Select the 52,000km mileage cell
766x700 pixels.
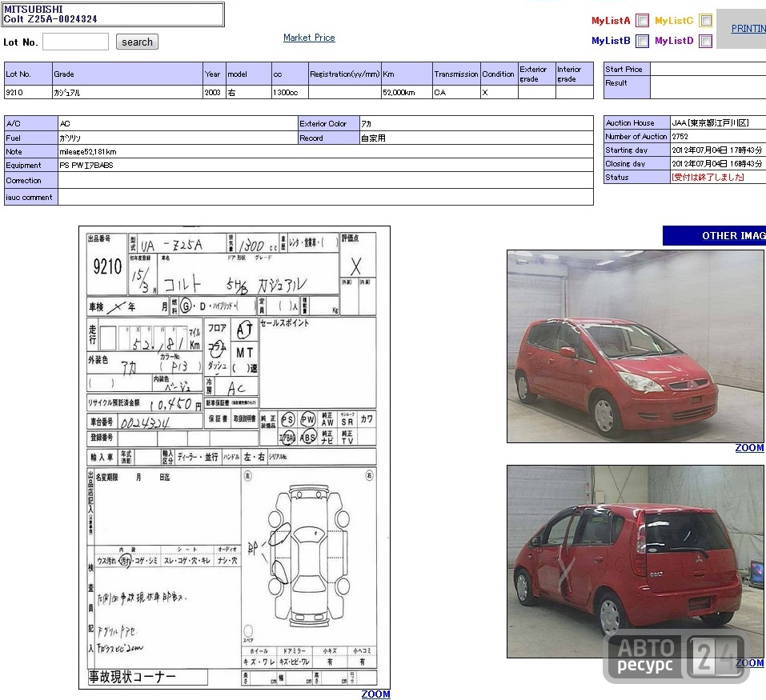(x=407, y=92)
